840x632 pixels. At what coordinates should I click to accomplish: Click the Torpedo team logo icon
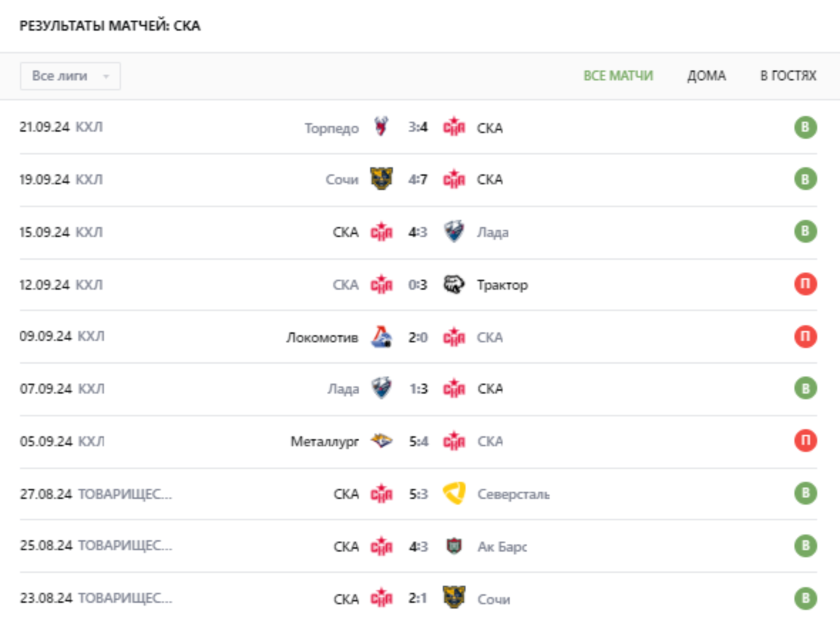(382, 128)
